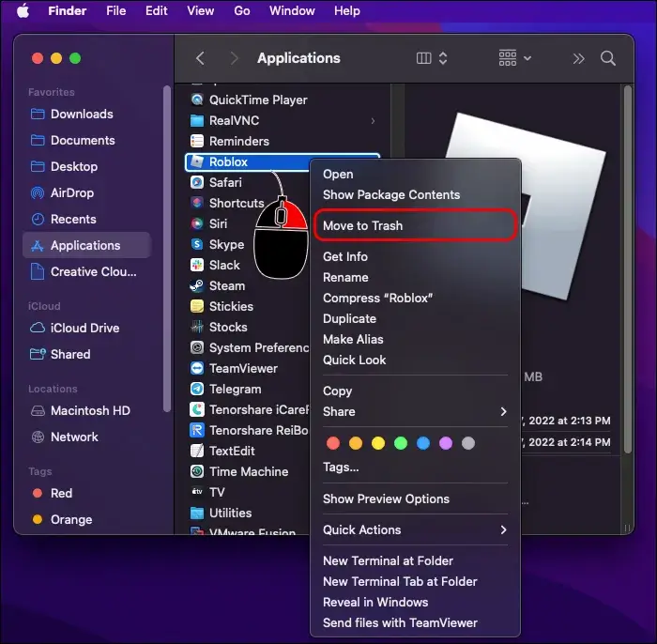Screen dimensions: 657x644
Task: Open the File menu in menu bar
Action: click(x=116, y=10)
